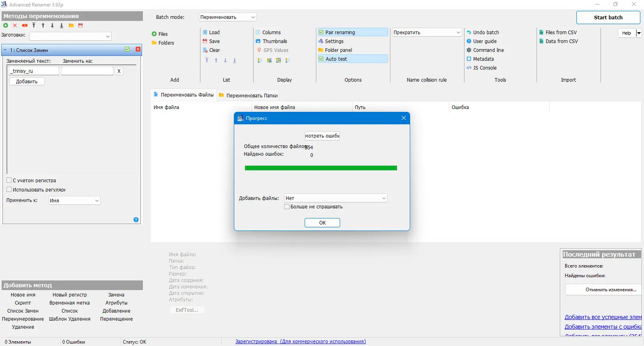Click OK in the Прогресс dialog
Screen dimensions: 644x346
coord(322,222)
